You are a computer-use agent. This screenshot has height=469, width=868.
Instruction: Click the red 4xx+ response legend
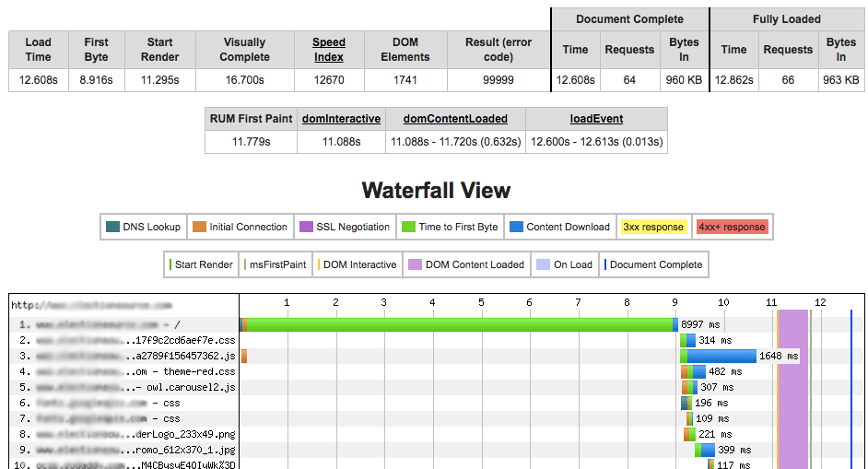tap(732, 227)
